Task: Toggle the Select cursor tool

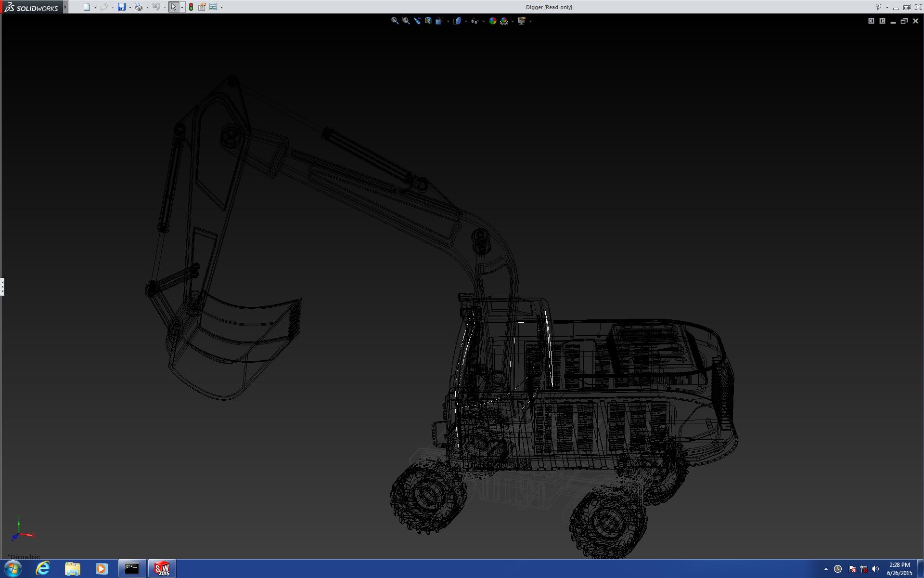Action: coord(173,7)
